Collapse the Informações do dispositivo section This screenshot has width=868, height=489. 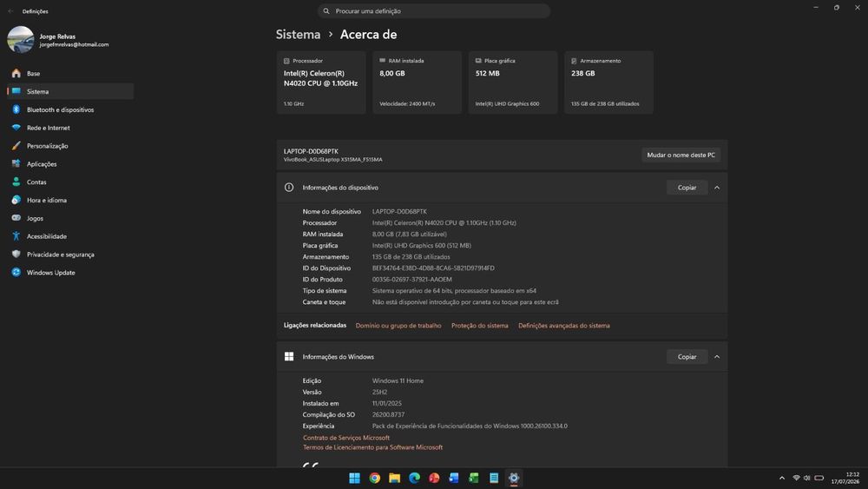pos(717,188)
